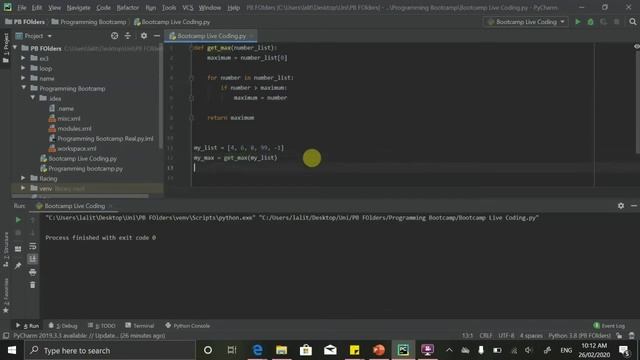Open the File menu

click(22, 8)
